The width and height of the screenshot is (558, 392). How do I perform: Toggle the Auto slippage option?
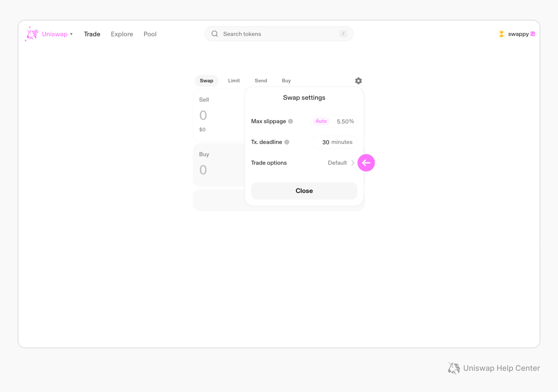click(321, 121)
